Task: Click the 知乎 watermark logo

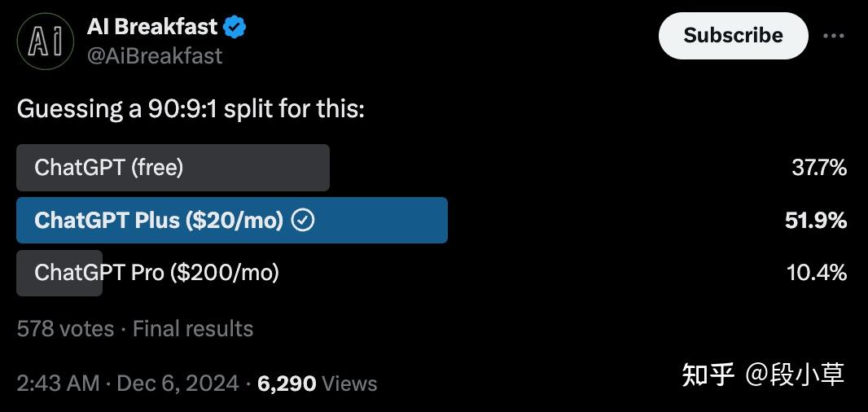Action: 708,375
